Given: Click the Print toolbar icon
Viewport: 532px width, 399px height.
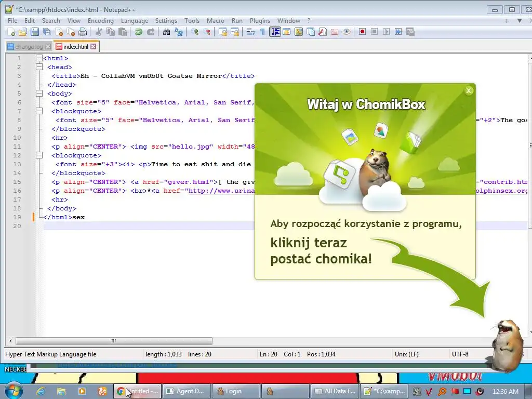Looking at the screenshot, I should [83, 32].
